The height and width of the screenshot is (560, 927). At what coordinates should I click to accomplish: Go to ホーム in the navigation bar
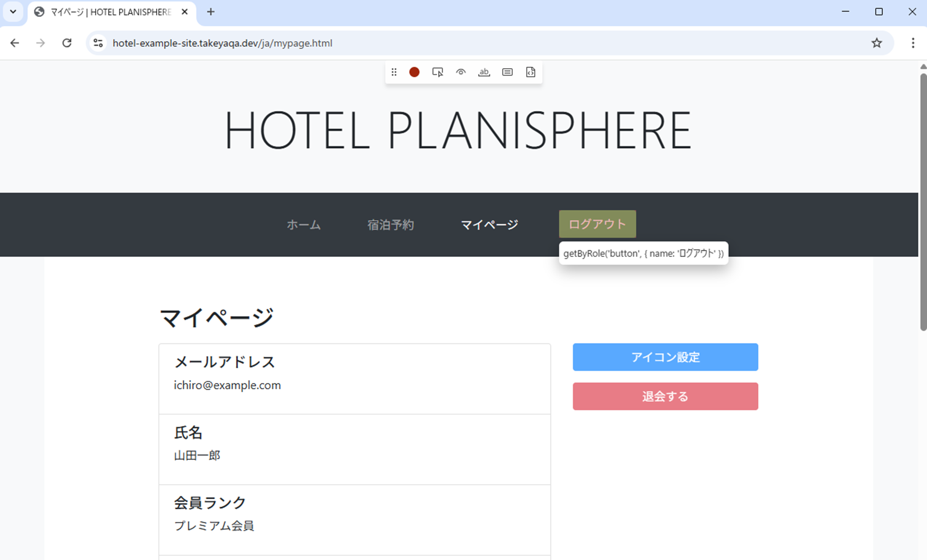tap(304, 225)
